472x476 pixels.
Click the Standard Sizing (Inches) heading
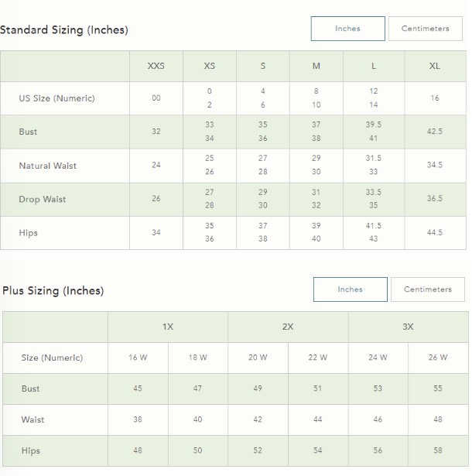click(64, 30)
